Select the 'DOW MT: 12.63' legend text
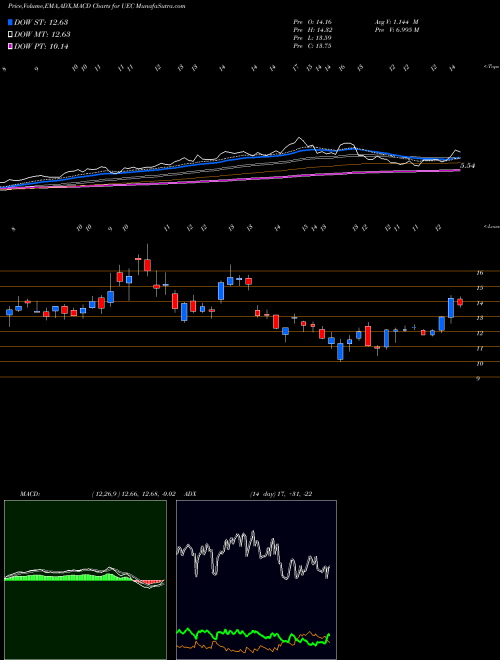 coord(42,35)
